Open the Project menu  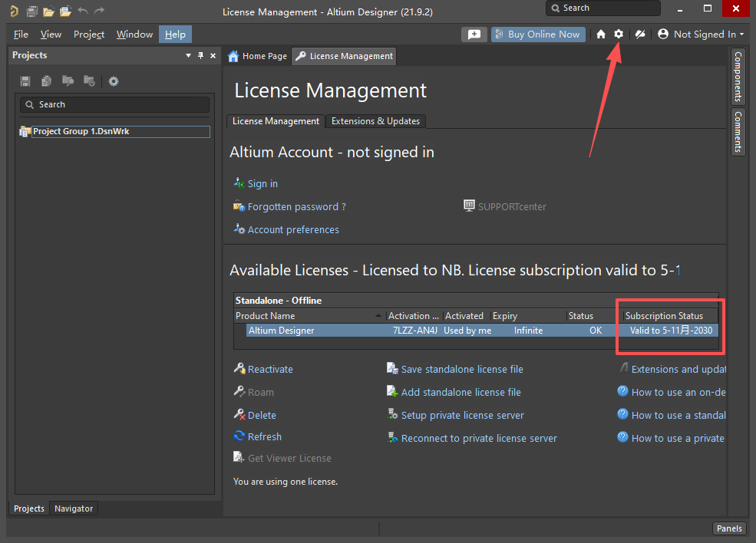click(89, 35)
